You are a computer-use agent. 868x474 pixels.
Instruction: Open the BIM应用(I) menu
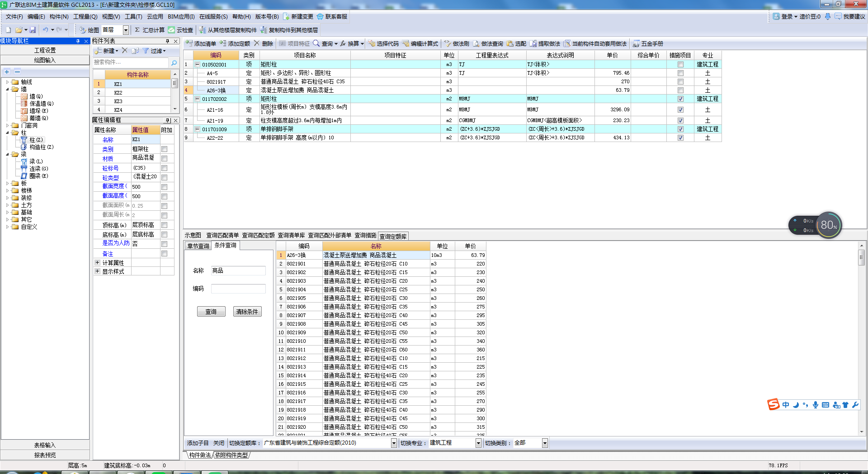[181, 16]
